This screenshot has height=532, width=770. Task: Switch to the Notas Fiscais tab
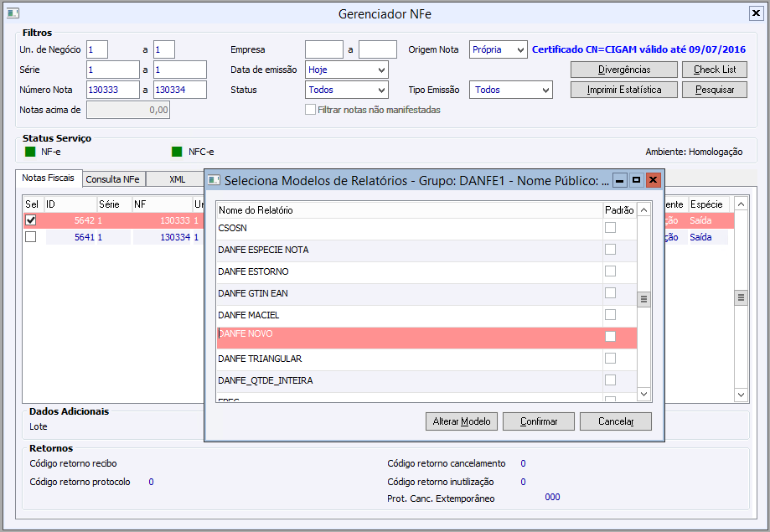(48, 178)
